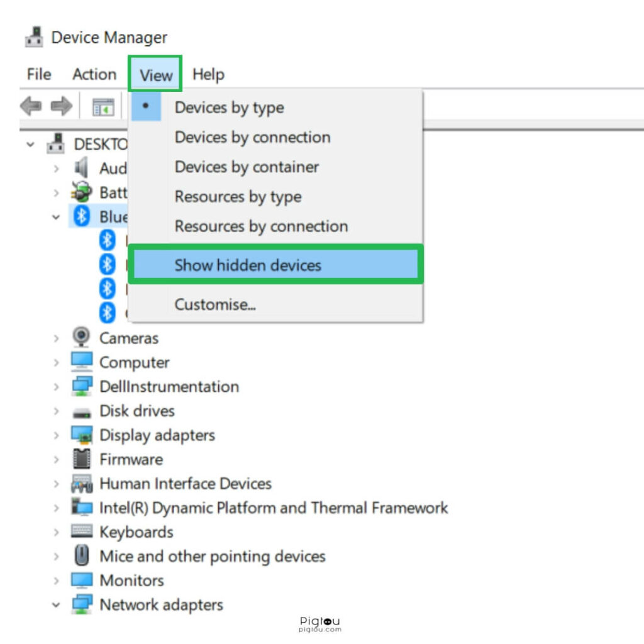Click the second Bluetooth device icon
644x644 pixels.
tap(107, 265)
